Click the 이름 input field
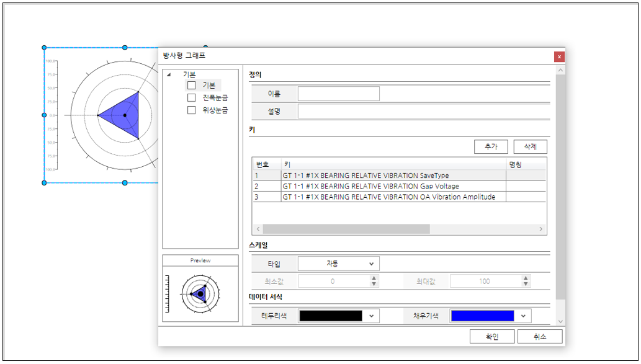This screenshot has height=364, width=641. tap(338, 94)
